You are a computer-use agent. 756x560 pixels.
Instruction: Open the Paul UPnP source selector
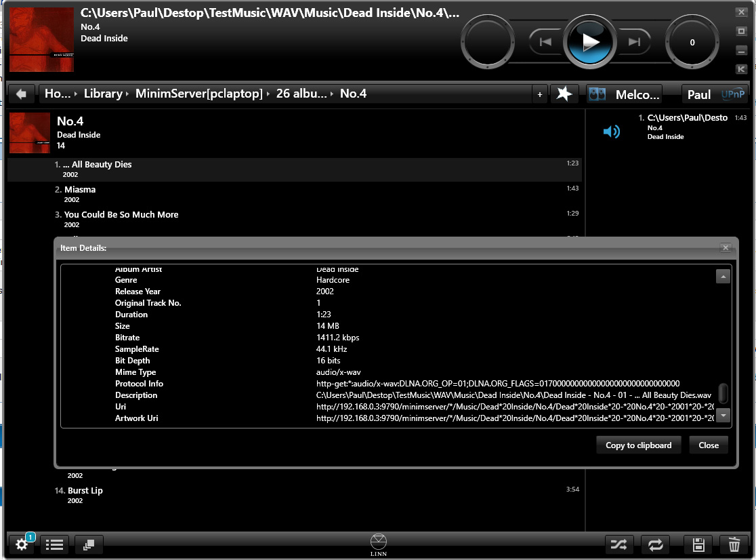tap(715, 94)
